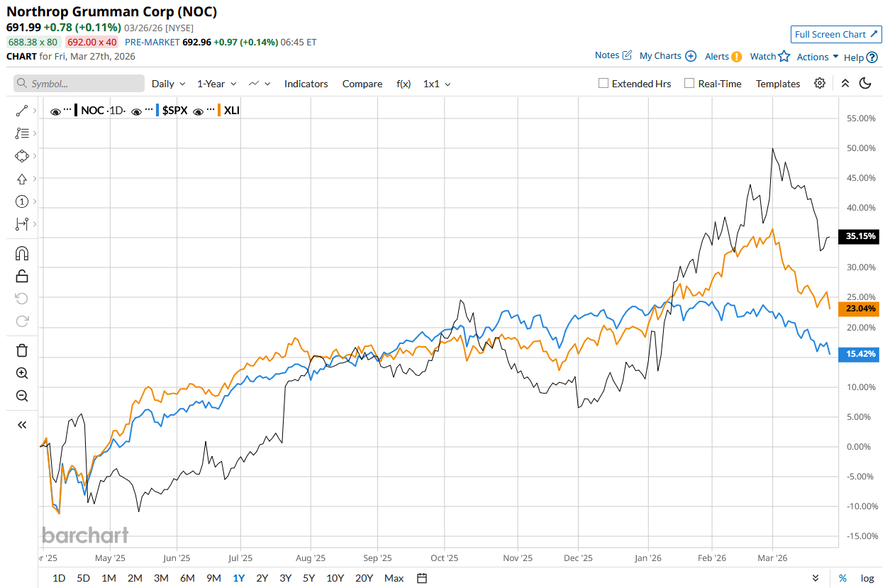890x588 pixels.
Task: Select the 5Y time range
Action: coord(308,578)
